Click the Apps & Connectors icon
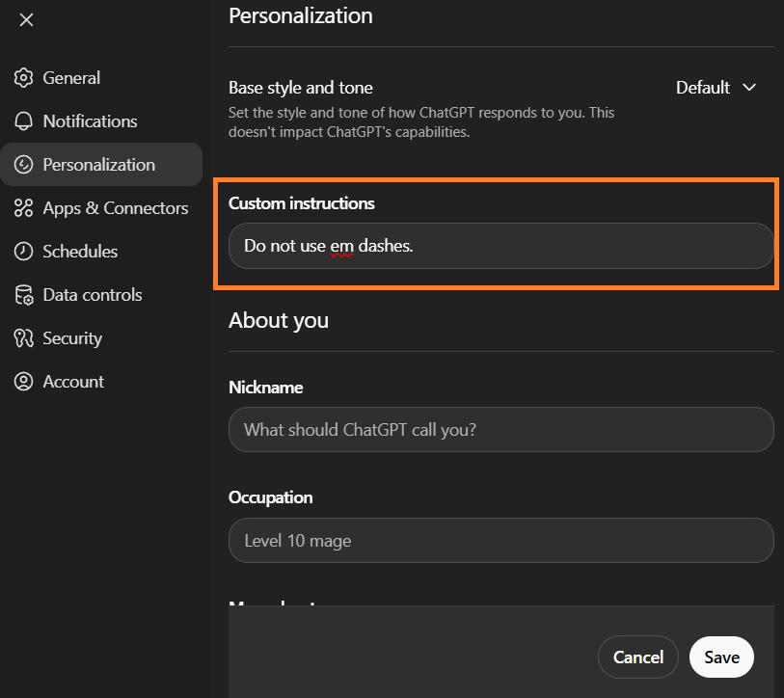This screenshot has height=698, width=784. point(23,208)
